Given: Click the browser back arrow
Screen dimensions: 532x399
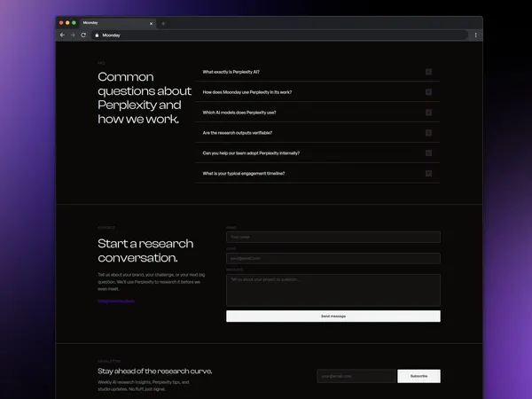Looking at the screenshot, I should pyautogui.click(x=62, y=35).
